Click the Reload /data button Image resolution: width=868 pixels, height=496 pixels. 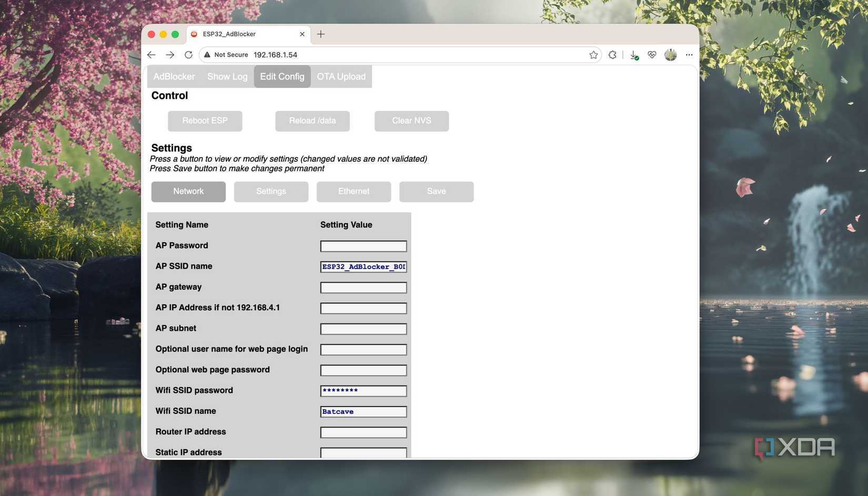click(x=312, y=121)
